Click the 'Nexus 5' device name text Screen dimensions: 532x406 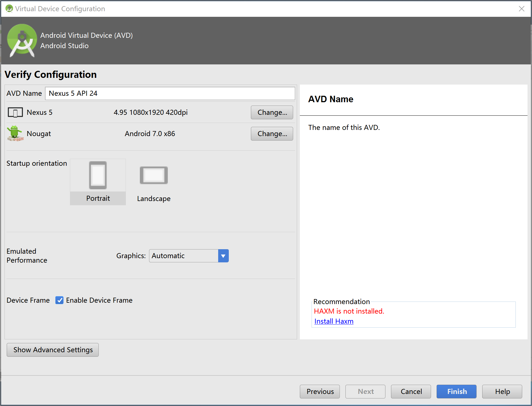click(x=39, y=113)
